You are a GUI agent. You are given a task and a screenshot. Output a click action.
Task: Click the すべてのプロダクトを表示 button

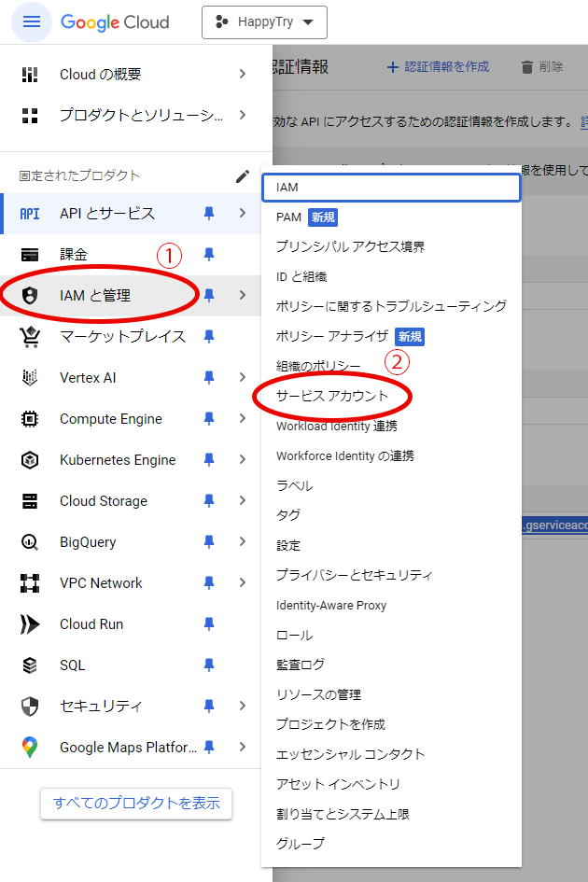click(136, 803)
